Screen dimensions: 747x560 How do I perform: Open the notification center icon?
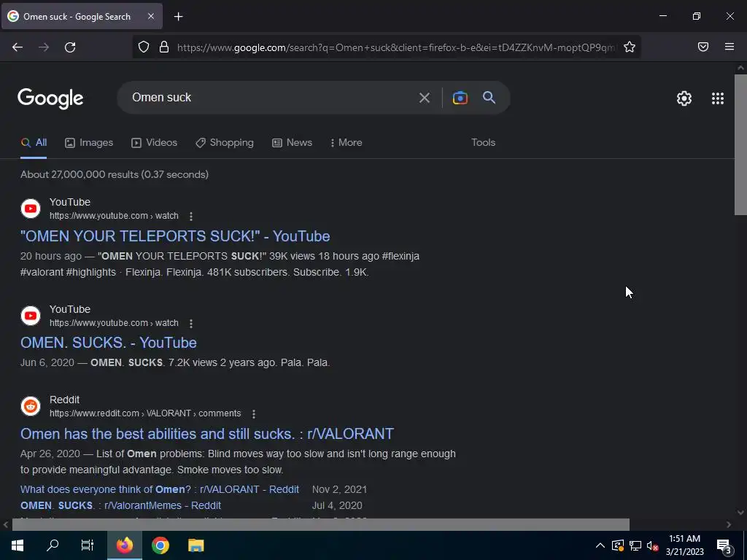point(724,545)
